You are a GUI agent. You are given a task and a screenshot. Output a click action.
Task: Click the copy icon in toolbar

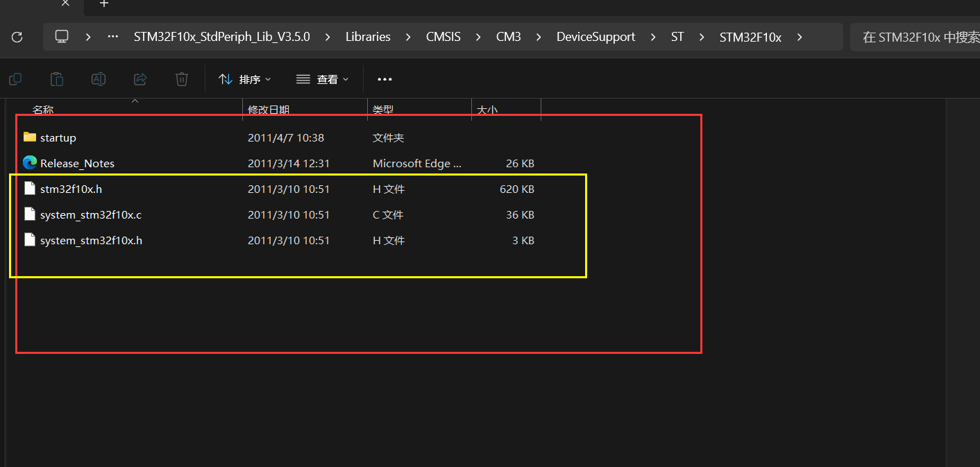15,79
